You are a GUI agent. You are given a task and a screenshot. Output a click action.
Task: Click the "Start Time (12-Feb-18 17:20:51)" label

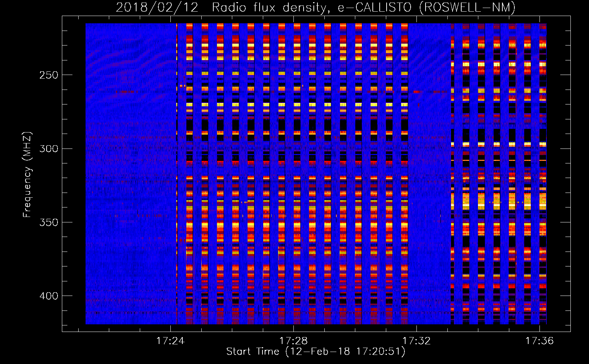coord(316,352)
